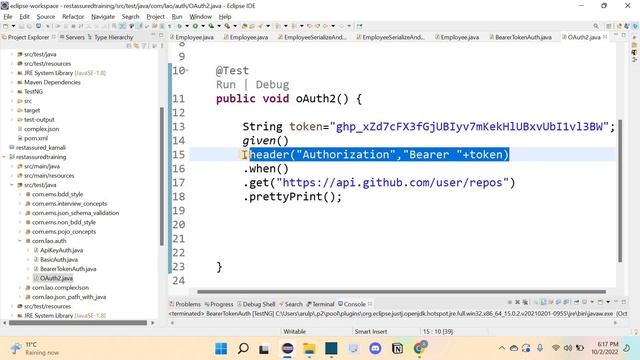Open the Coverage dropdown arrow
The image size is (640, 360).
219,26
